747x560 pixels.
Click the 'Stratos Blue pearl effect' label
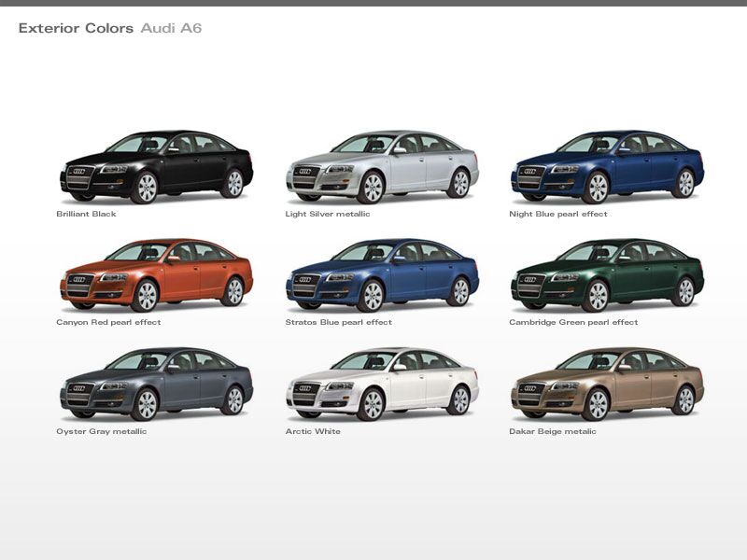pyautogui.click(x=339, y=322)
